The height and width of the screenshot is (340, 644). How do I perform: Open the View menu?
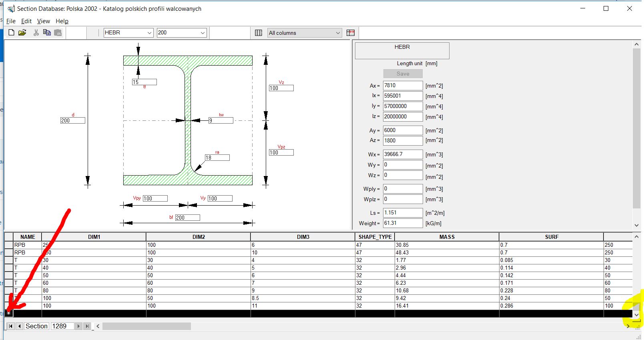coord(44,21)
